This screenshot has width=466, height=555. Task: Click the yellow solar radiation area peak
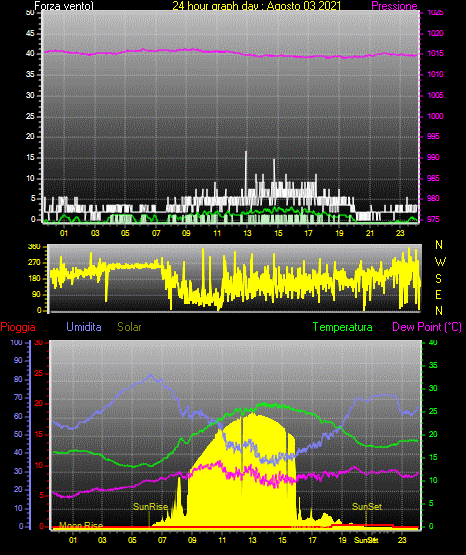point(253,415)
